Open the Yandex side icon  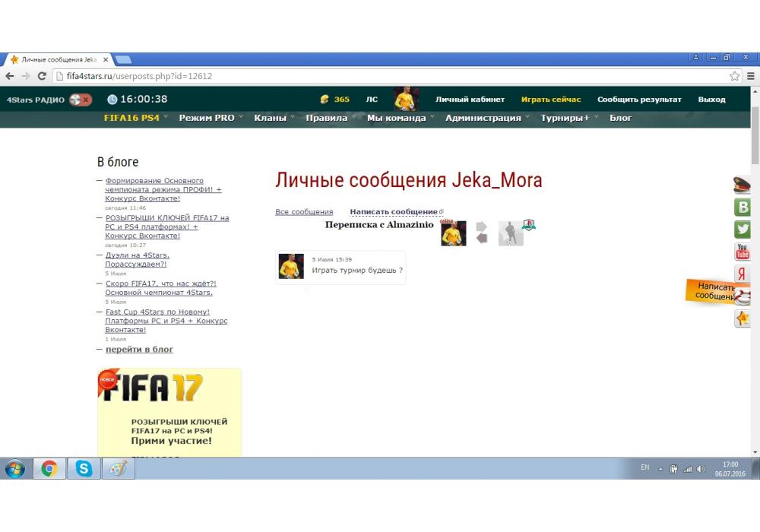coord(742,274)
